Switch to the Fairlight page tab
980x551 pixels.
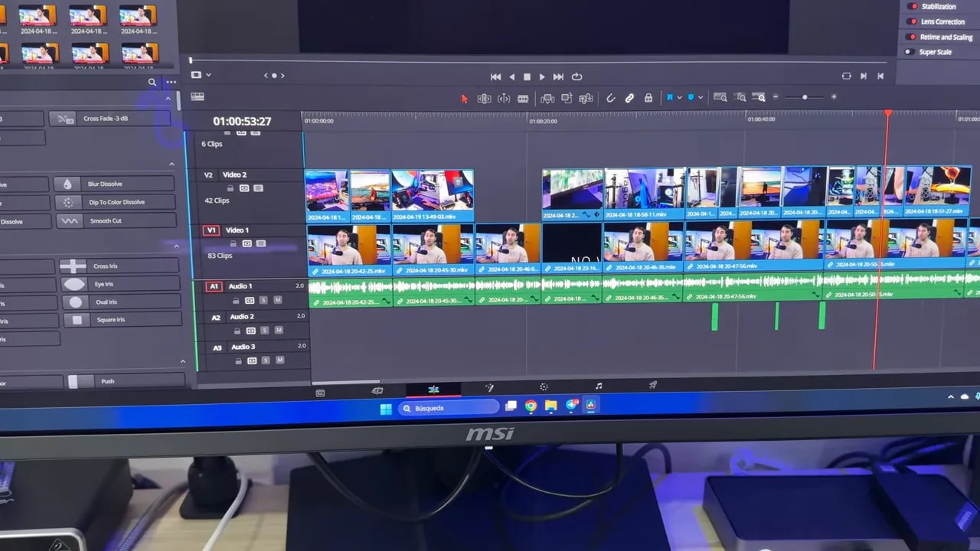(x=599, y=386)
